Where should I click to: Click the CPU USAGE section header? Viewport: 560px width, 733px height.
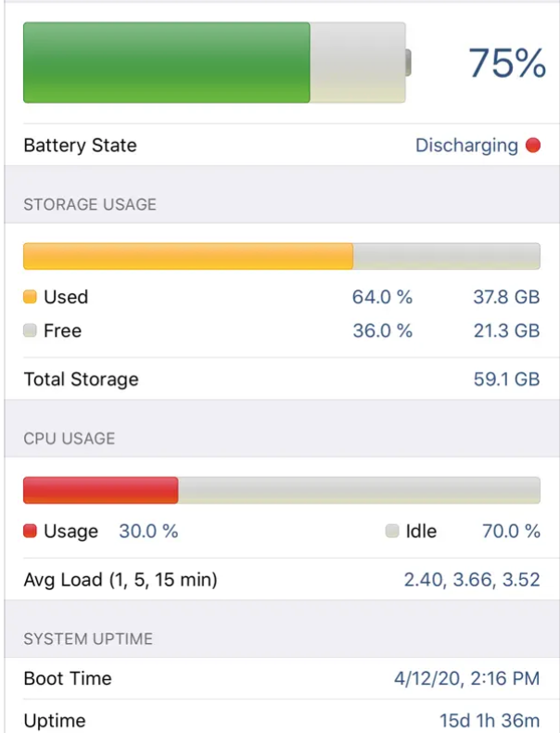pyautogui.click(x=70, y=438)
